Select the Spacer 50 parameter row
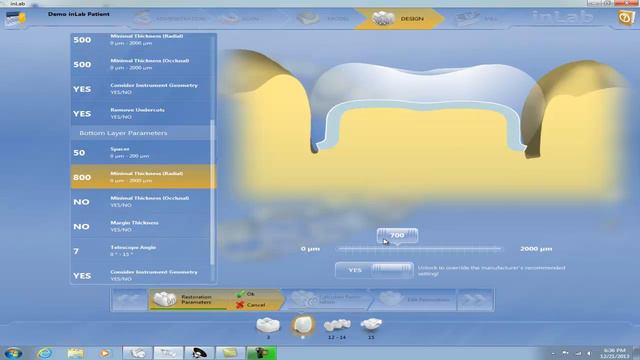The width and height of the screenshot is (640, 360). click(140, 152)
